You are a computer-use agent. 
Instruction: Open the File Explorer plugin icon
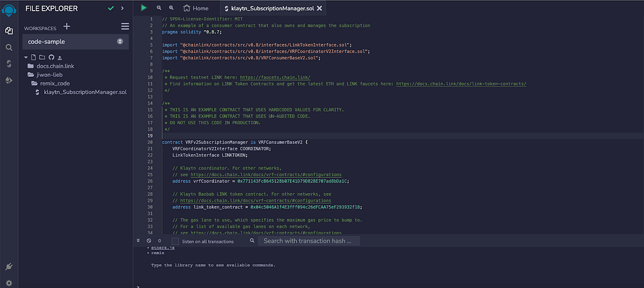(9, 31)
